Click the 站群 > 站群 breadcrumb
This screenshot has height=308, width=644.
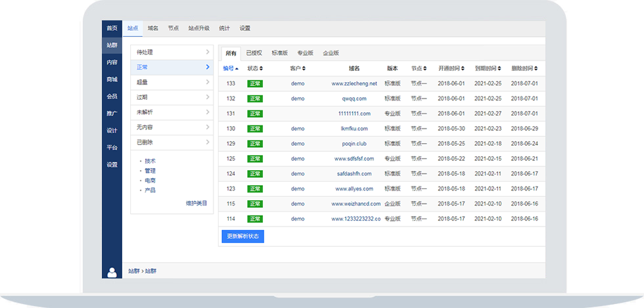[x=142, y=271]
